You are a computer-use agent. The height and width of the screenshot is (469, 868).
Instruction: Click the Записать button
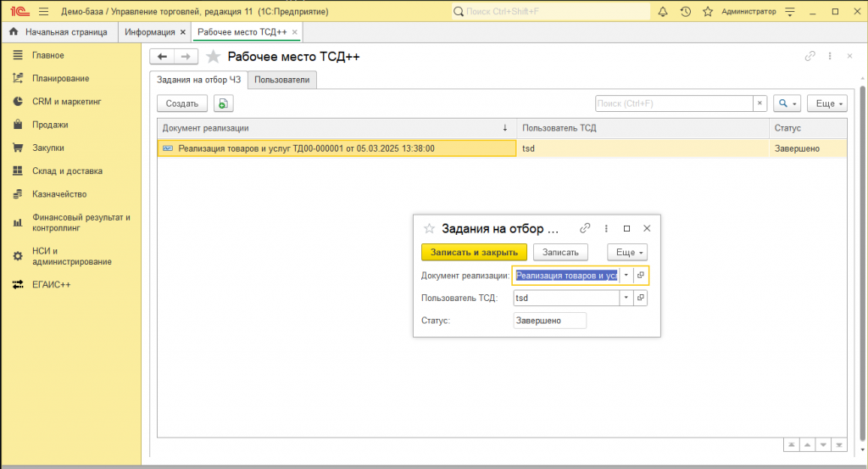(x=560, y=252)
